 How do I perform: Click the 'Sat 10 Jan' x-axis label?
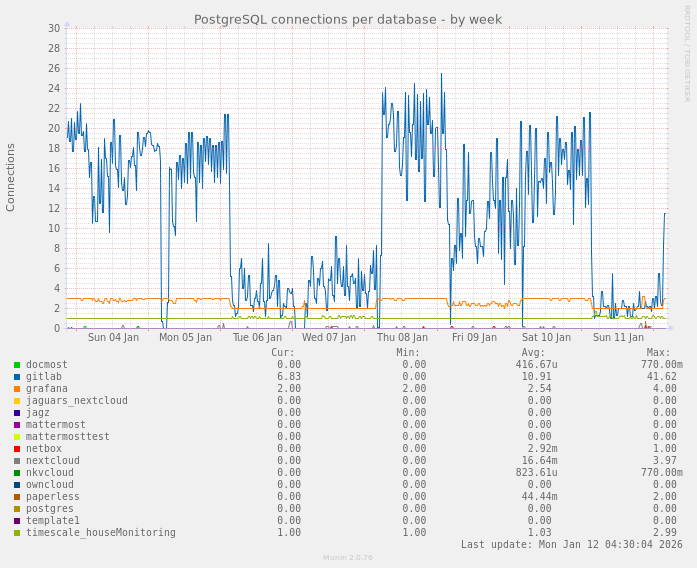click(x=546, y=337)
